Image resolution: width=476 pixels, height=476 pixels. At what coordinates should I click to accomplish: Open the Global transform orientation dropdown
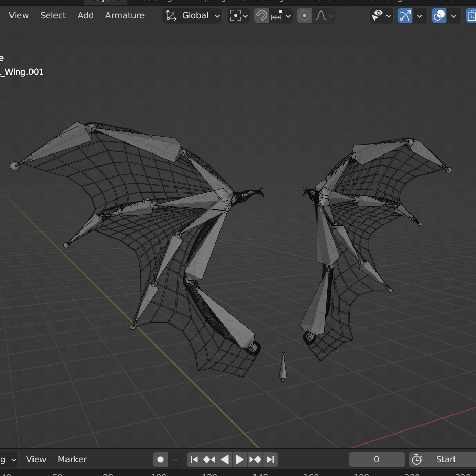point(192,16)
